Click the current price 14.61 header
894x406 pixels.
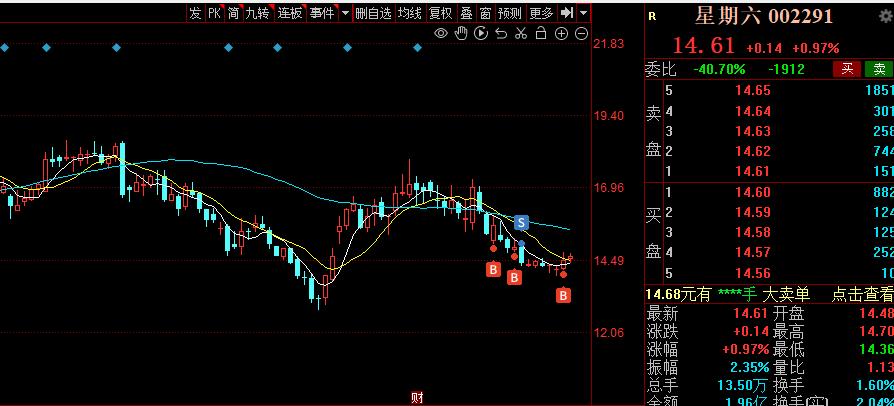704,46
